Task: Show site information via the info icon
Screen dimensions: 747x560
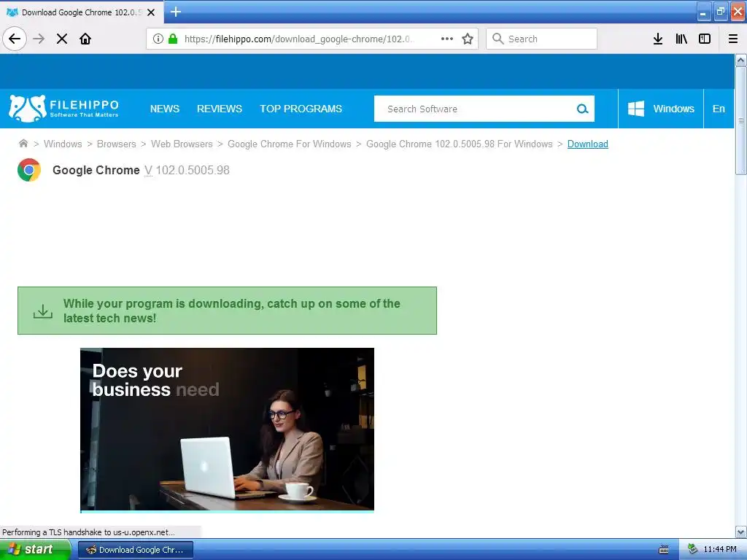Action: tap(158, 39)
